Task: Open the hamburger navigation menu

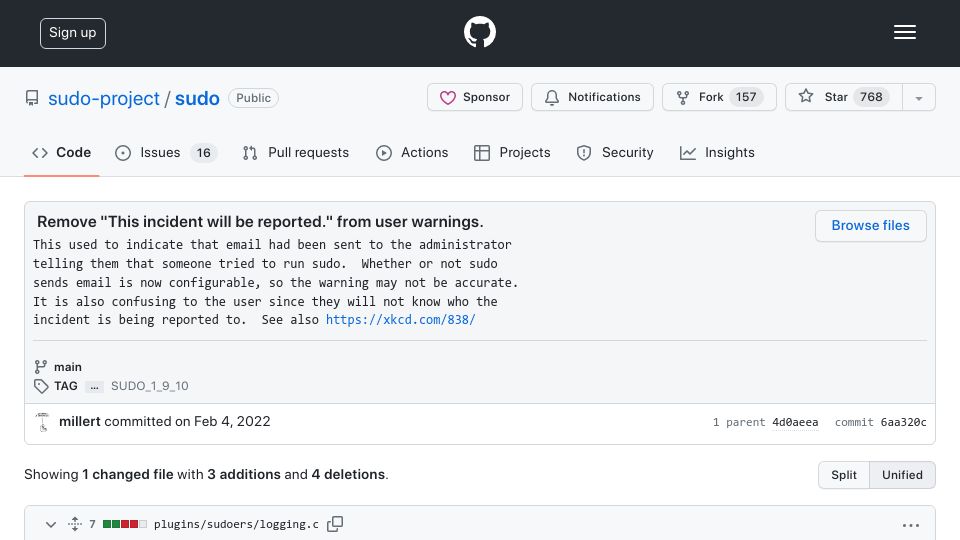Action: [904, 32]
